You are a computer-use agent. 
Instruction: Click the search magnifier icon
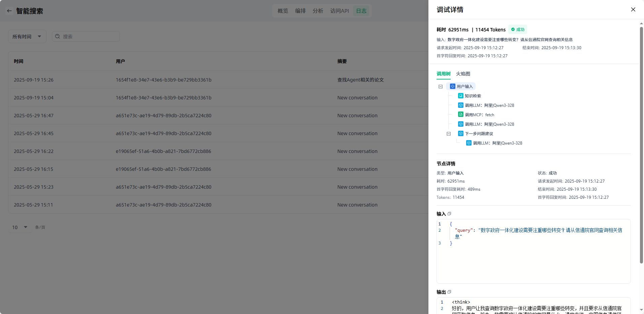tap(58, 36)
